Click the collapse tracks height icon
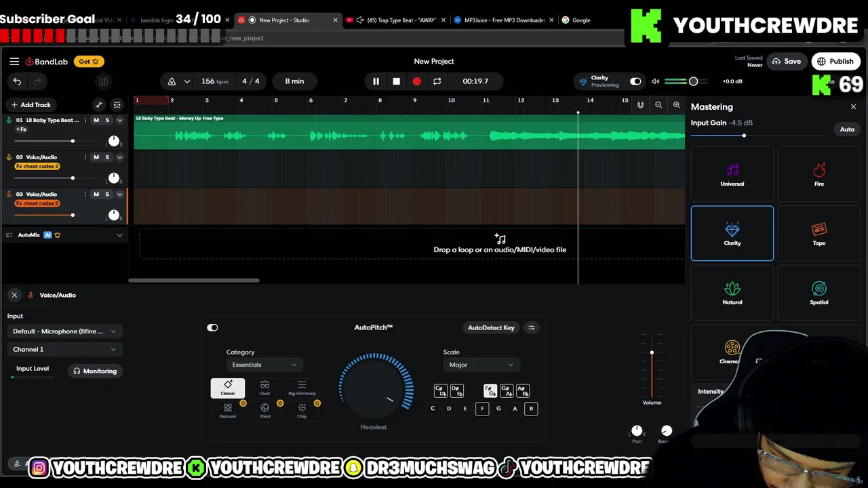This screenshot has height=488, width=868. point(117,104)
